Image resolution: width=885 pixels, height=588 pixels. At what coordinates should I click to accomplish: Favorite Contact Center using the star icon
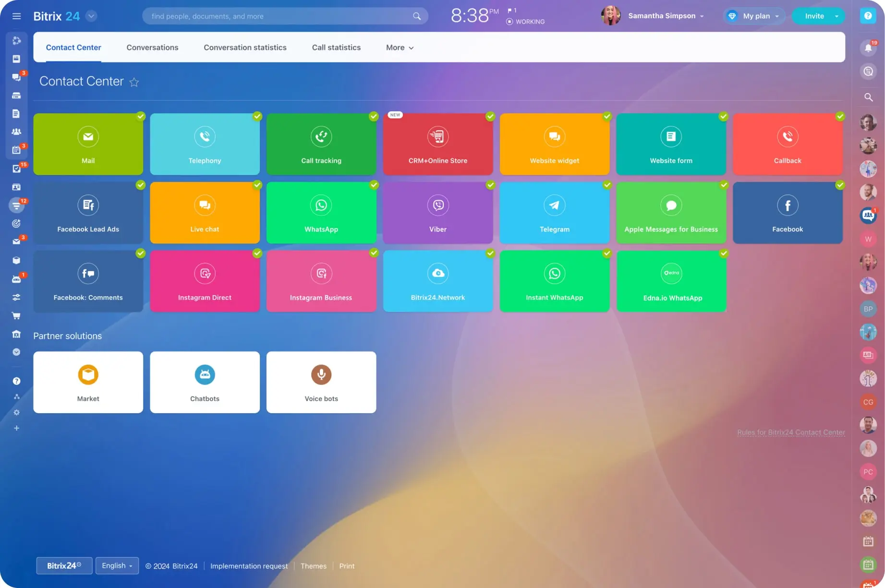(x=134, y=82)
